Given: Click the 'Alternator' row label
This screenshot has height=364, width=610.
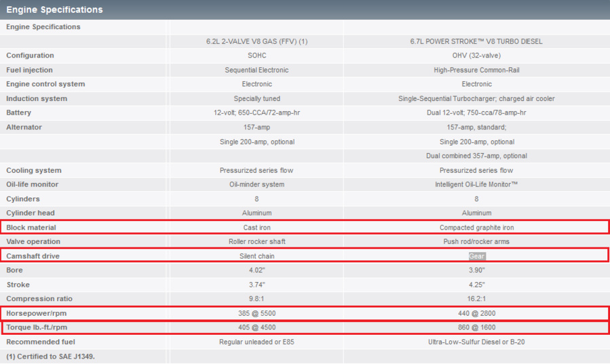Looking at the screenshot, I should click(x=24, y=127).
